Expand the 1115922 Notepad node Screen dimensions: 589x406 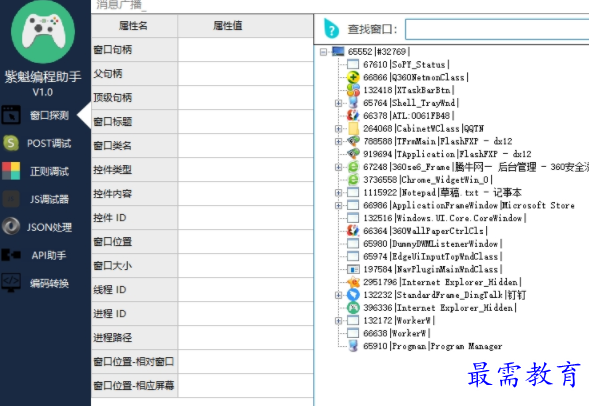click(338, 193)
